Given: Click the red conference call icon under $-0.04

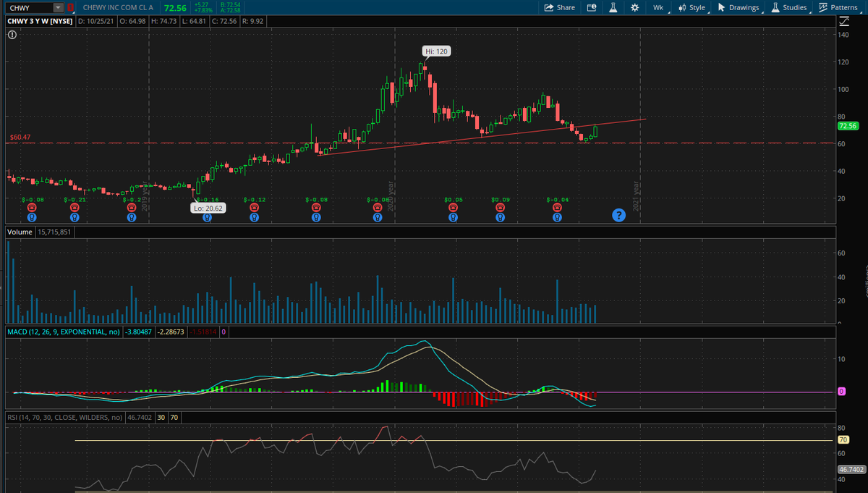Looking at the screenshot, I should (557, 207).
